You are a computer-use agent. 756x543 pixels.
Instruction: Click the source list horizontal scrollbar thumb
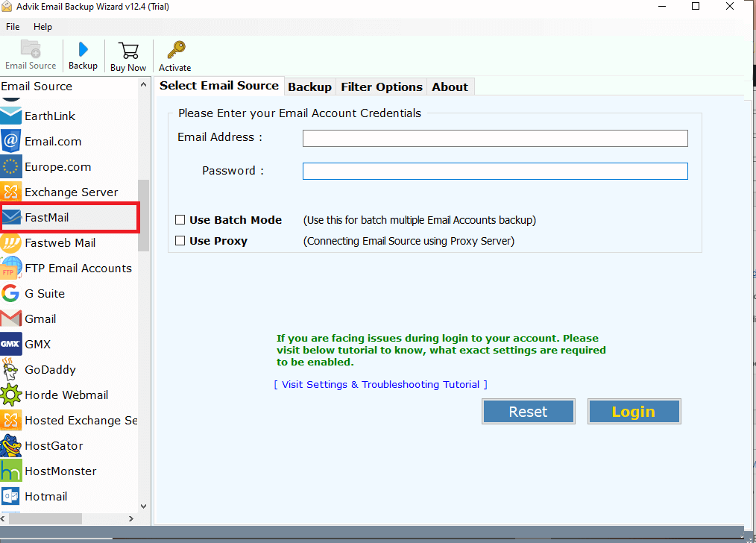pos(45,519)
